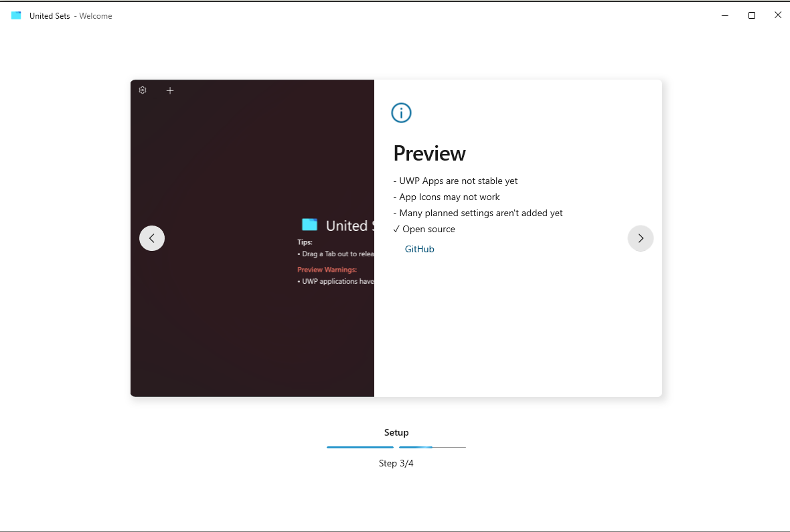Click '- UWP Apps are not stable yet'
790x532 pixels.
[455, 181]
